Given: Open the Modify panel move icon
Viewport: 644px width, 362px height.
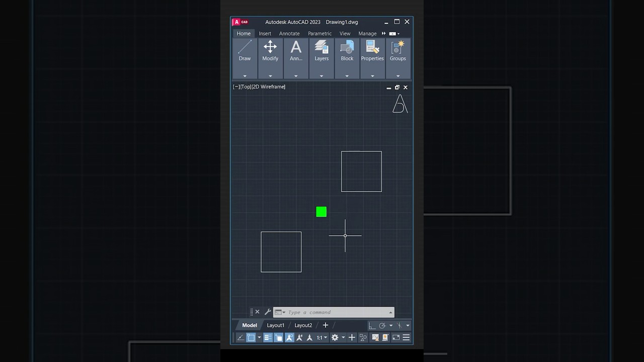Looking at the screenshot, I should pos(270,47).
